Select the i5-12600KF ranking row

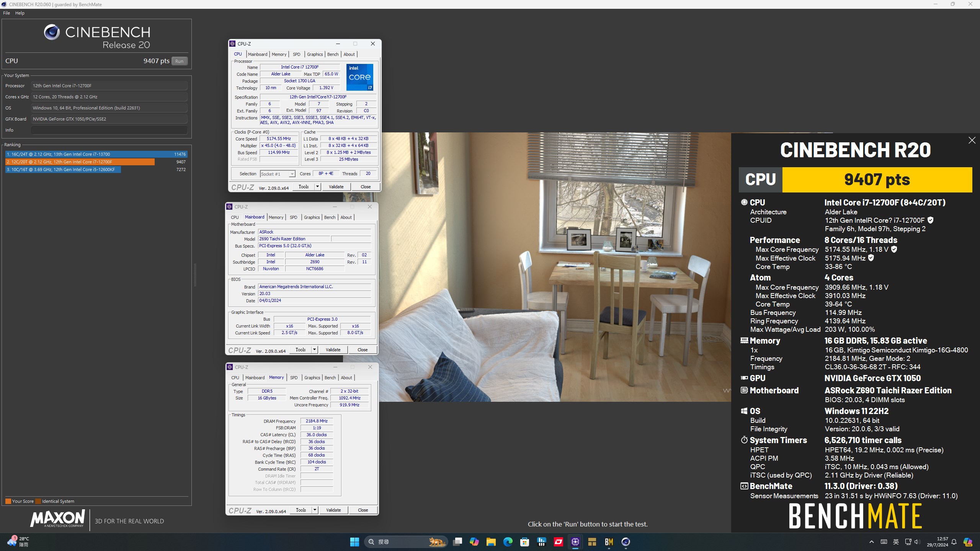[96, 170]
